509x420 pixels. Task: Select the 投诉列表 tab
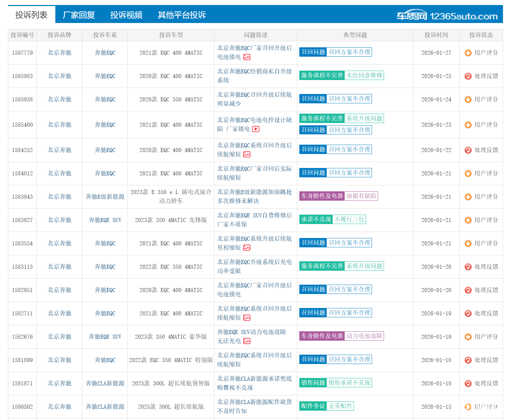click(31, 15)
